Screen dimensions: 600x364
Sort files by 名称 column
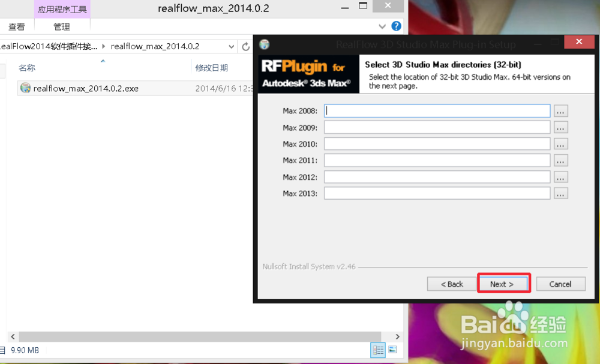(x=27, y=68)
